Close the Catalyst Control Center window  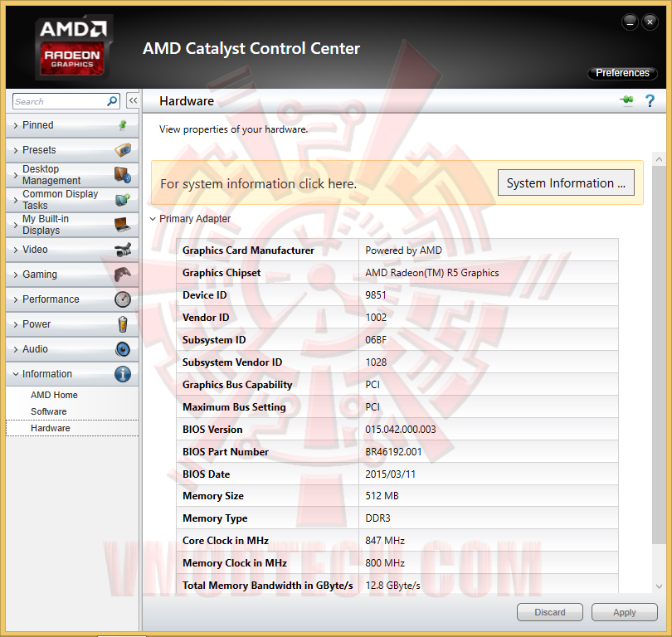pos(650,22)
